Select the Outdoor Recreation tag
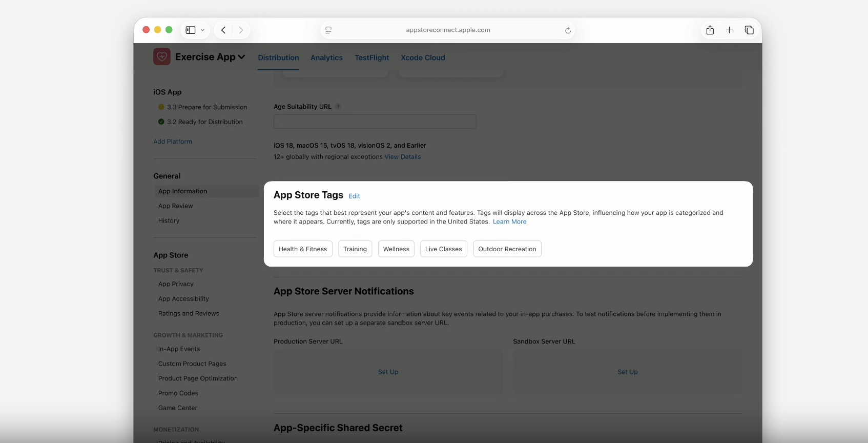 click(507, 249)
